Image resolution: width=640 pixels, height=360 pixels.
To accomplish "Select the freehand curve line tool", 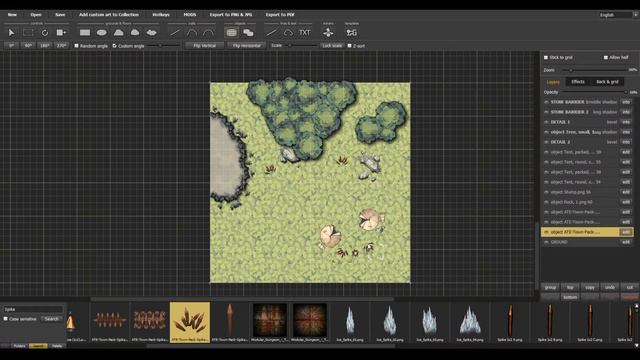I will click(288, 33).
